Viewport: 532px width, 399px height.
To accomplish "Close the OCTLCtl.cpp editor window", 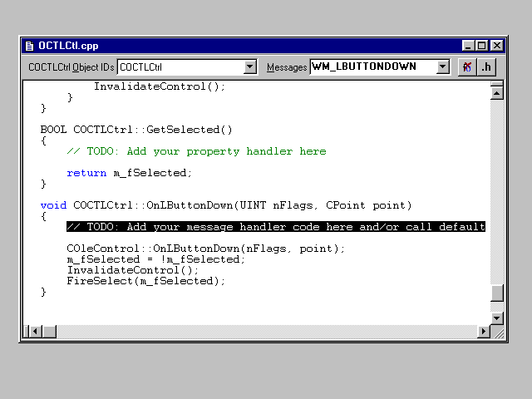I will 497,46.
